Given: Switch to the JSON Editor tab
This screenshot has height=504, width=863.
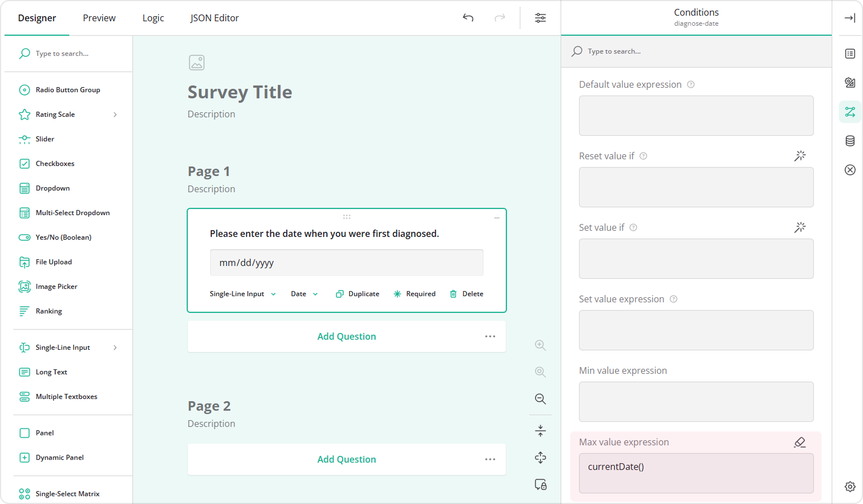Looking at the screenshot, I should 214,17.
